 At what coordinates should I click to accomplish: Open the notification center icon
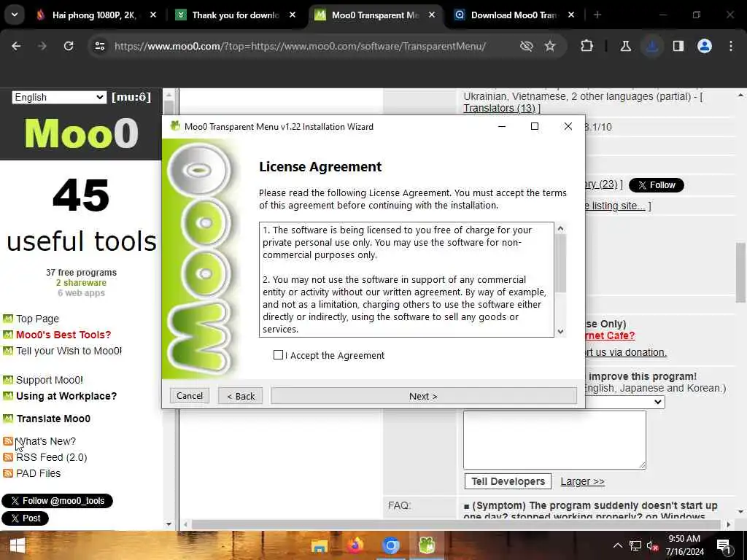click(724, 546)
